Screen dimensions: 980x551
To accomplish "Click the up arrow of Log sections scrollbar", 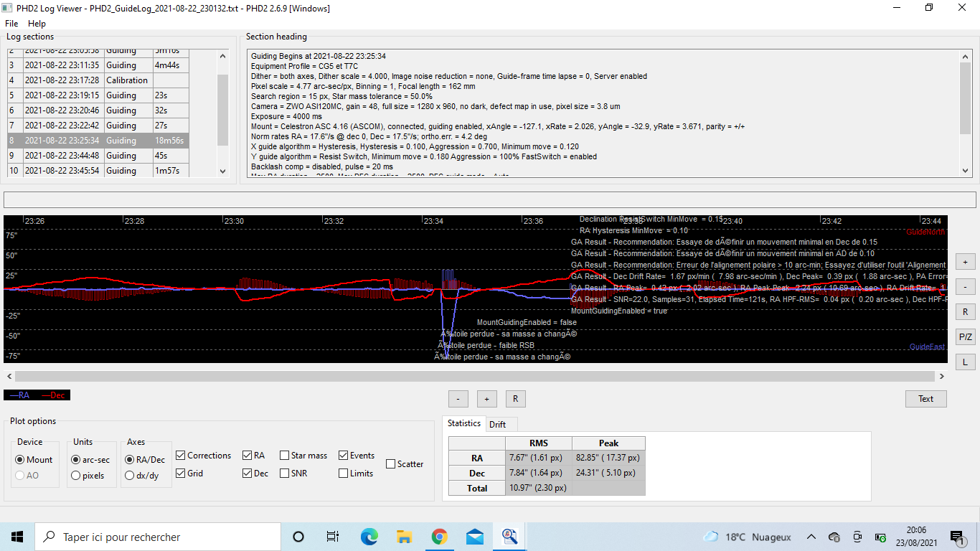I will point(222,56).
